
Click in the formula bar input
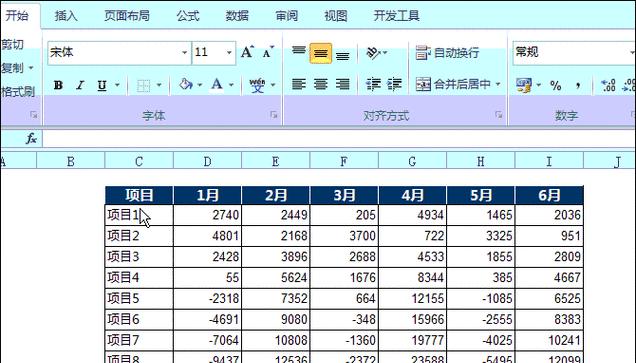tap(339, 139)
